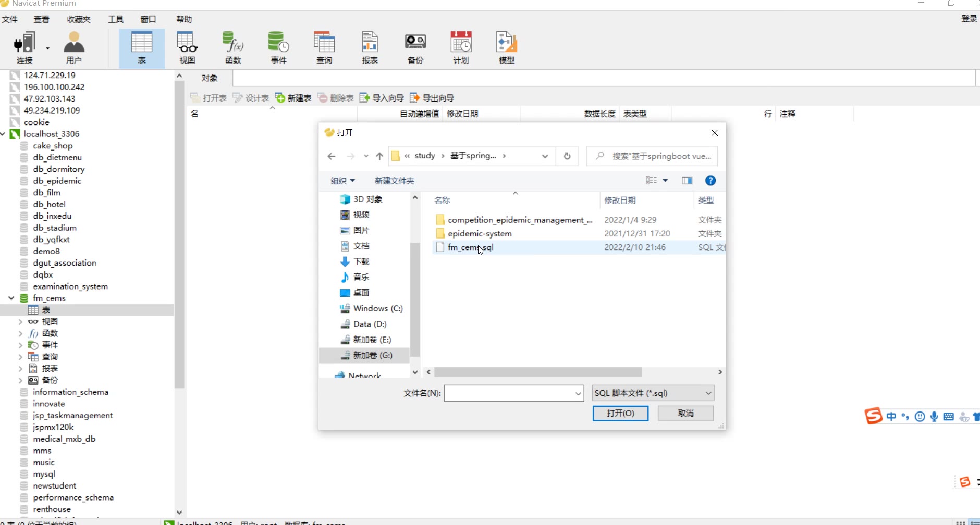Click the file name input field
Viewport: 980px width, 525px height.
coord(509,393)
